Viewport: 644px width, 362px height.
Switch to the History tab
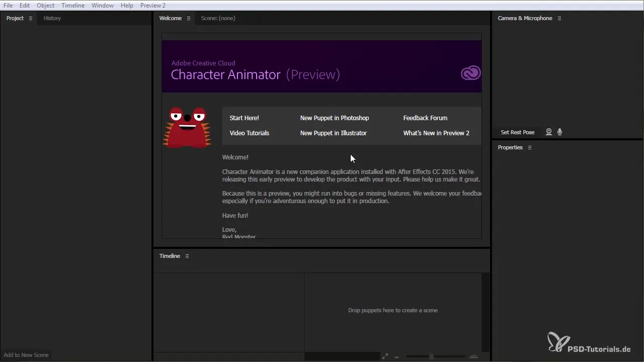point(52,18)
